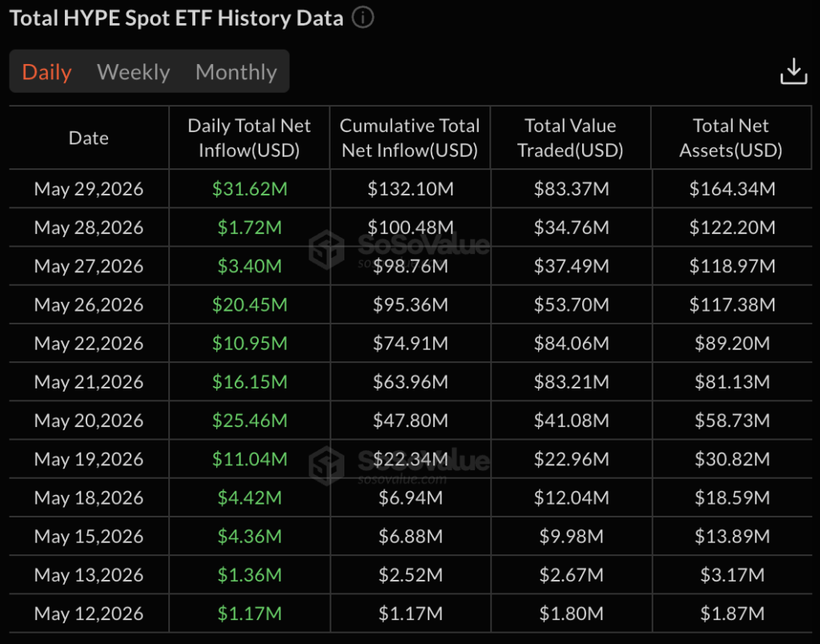The image size is (820, 644).
Task: Select the $164.34M net assets cell
Action: pyautogui.click(x=732, y=189)
